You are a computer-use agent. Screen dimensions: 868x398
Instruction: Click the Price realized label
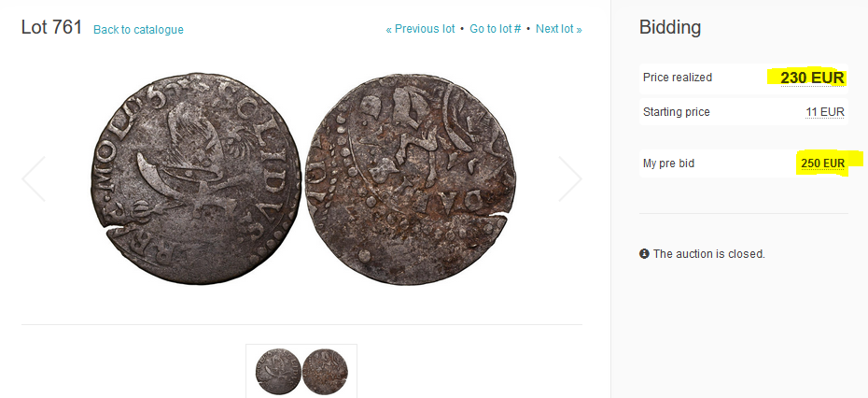click(x=678, y=78)
